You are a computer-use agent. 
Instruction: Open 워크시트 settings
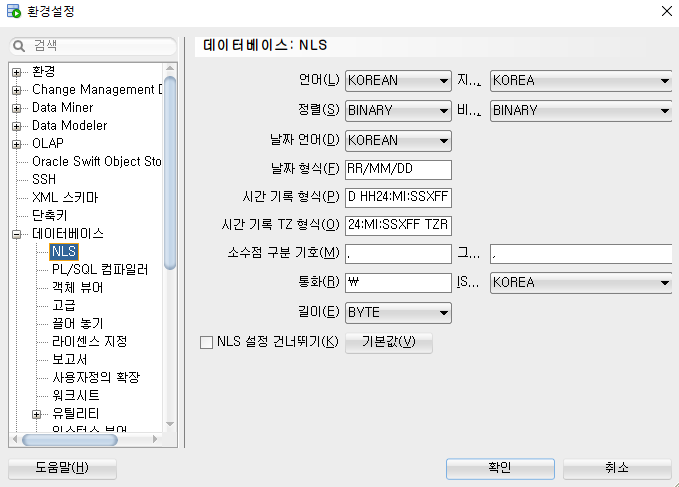click(76, 395)
